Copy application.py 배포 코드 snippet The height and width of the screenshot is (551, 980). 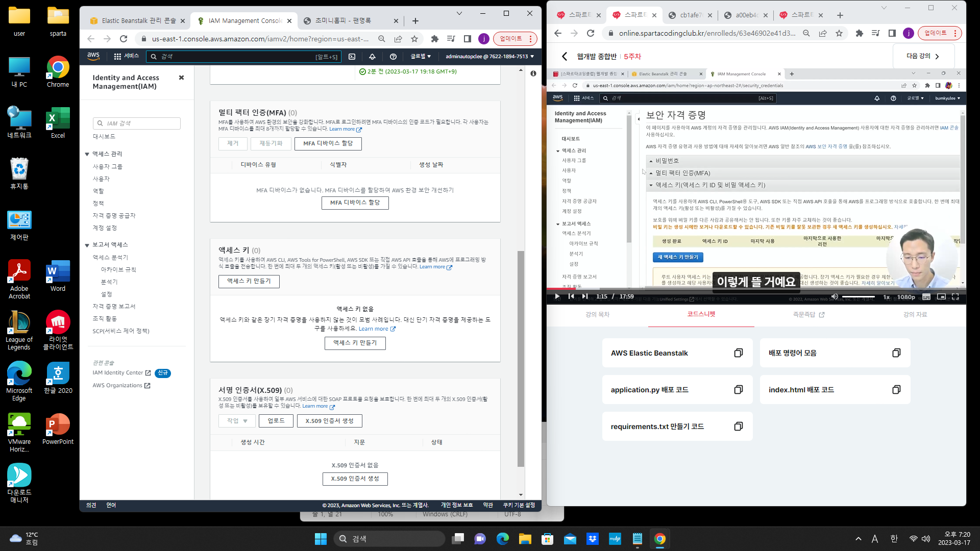[738, 390]
